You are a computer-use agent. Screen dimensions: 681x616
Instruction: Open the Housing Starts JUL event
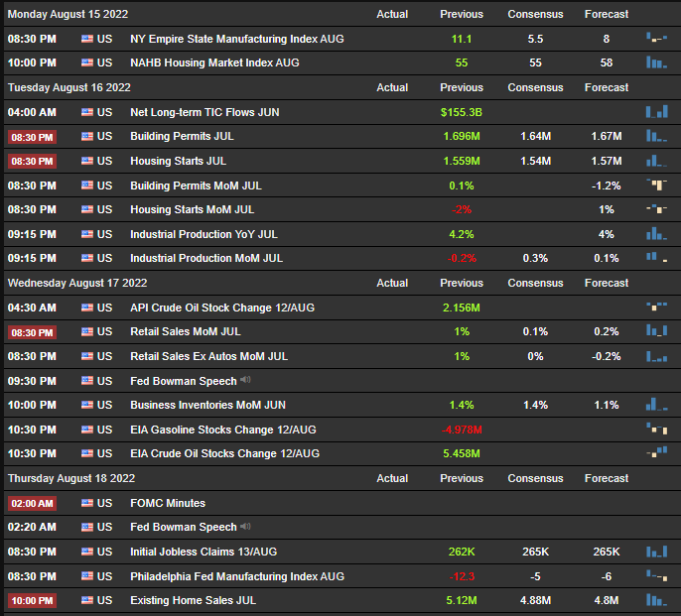[178, 161]
